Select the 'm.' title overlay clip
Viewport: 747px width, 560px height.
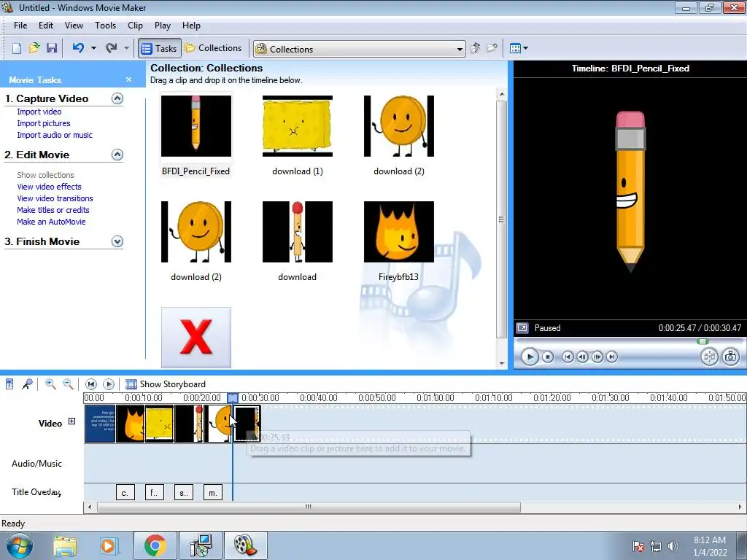213,492
